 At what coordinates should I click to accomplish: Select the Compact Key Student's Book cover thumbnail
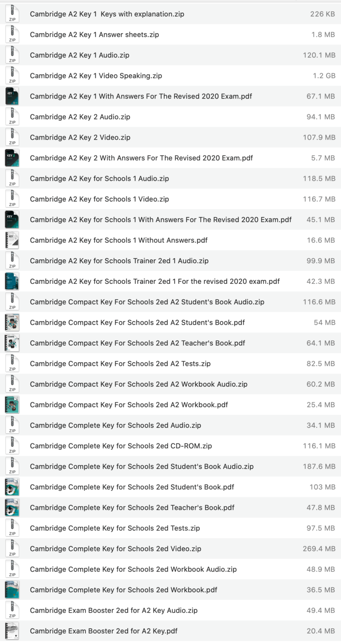coord(13,322)
